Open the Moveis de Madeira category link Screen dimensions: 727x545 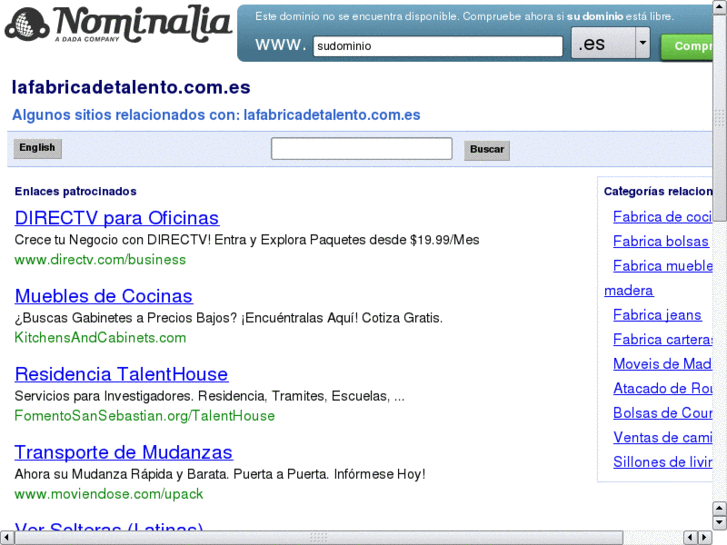coord(663,364)
